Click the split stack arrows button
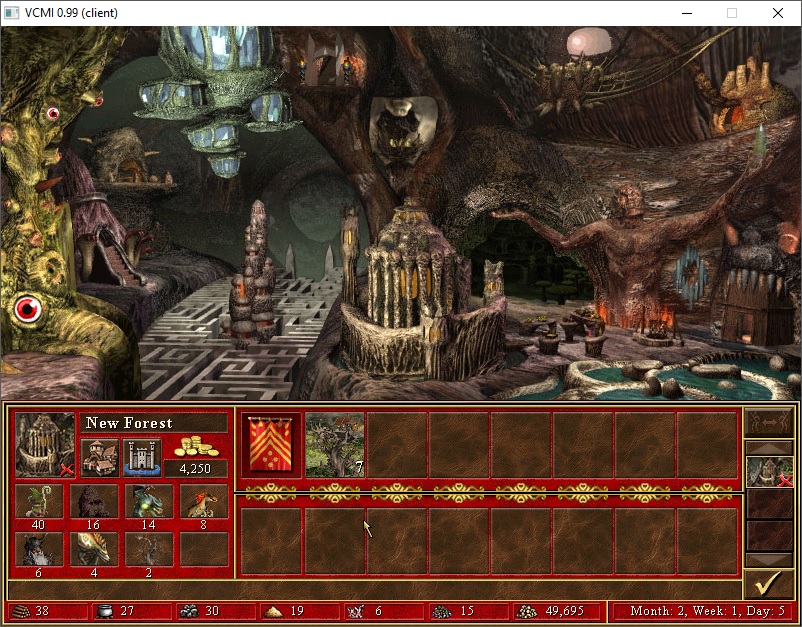Screen dimensions: 802x627 point(769,422)
